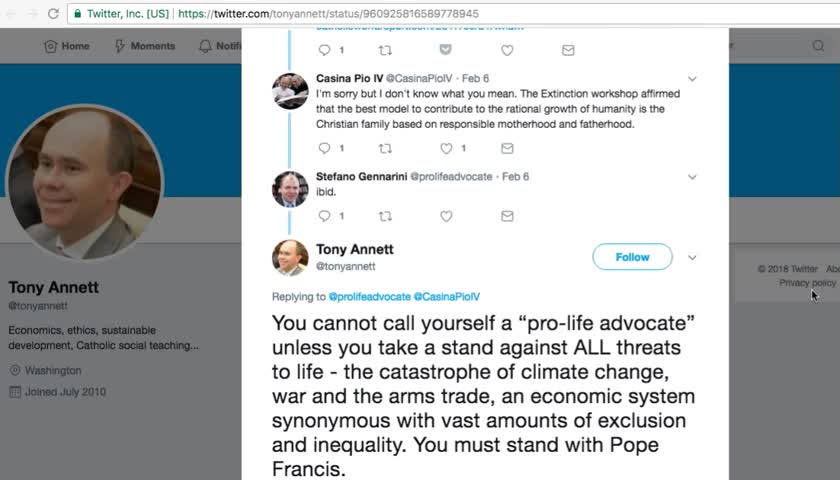The width and height of the screenshot is (840, 480).
Task: Reply to Casina Pio IV's tweet
Action: [324, 148]
